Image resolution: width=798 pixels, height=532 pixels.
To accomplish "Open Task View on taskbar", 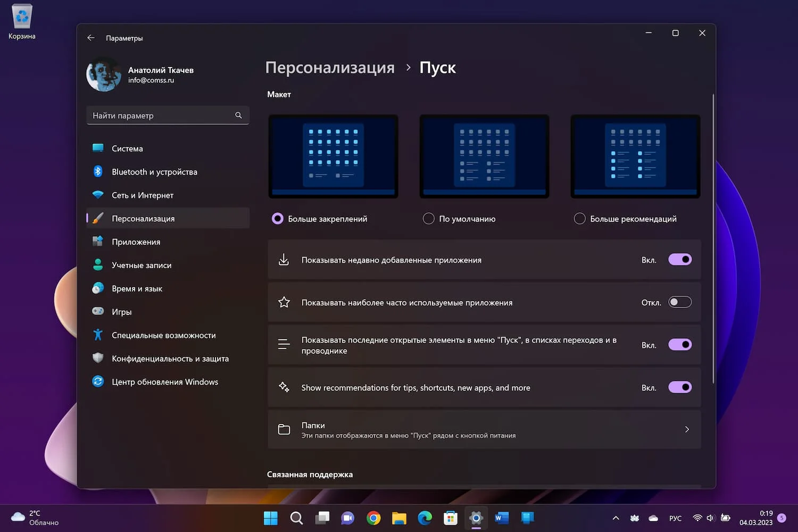I will click(322, 518).
